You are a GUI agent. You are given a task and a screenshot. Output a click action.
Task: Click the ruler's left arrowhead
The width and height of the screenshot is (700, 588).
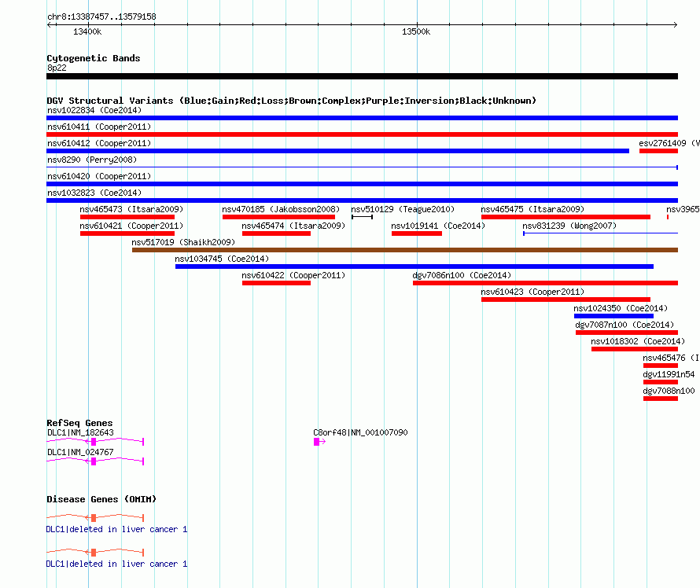point(49,24)
